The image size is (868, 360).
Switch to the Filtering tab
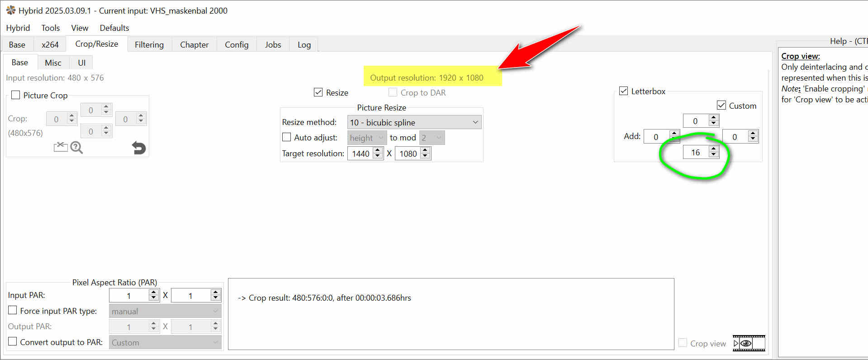pyautogui.click(x=149, y=44)
